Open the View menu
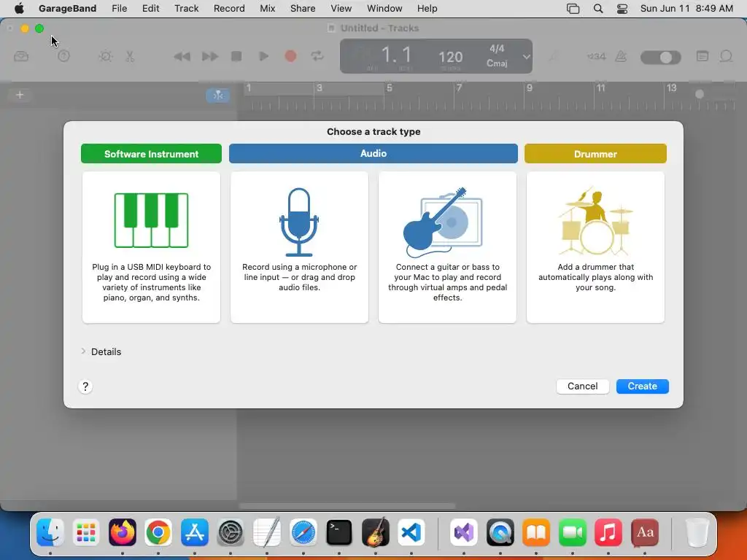Image resolution: width=747 pixels, height=560 pixels. (341, 9)
